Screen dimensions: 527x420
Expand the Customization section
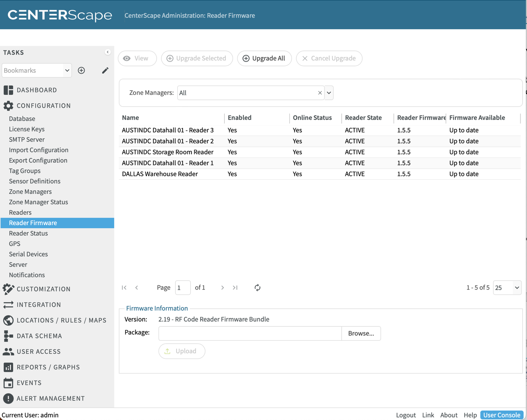coord(43,289)
